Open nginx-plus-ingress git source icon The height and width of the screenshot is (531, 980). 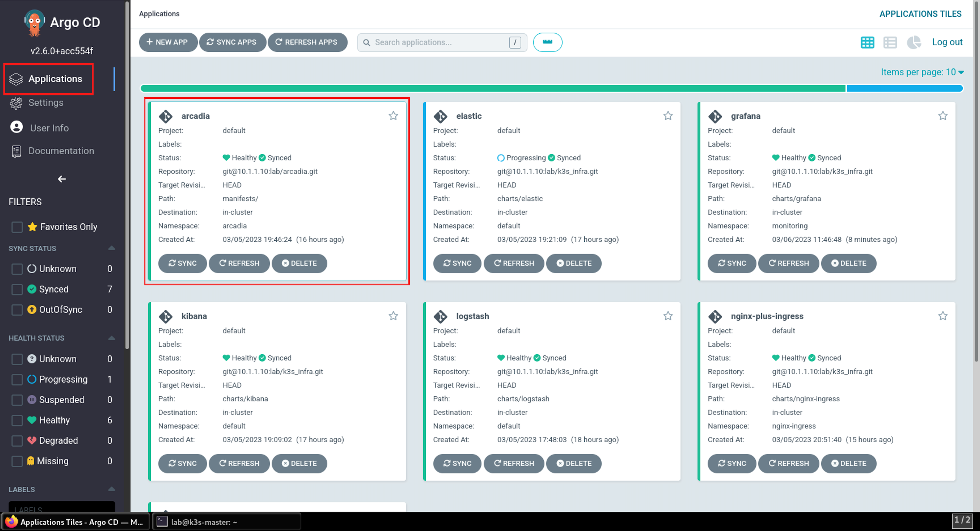click(715, 316)
